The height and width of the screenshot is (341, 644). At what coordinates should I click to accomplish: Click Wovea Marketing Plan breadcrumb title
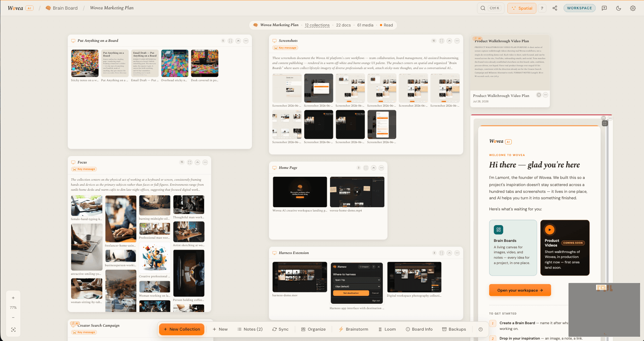[x=112, y=8]
